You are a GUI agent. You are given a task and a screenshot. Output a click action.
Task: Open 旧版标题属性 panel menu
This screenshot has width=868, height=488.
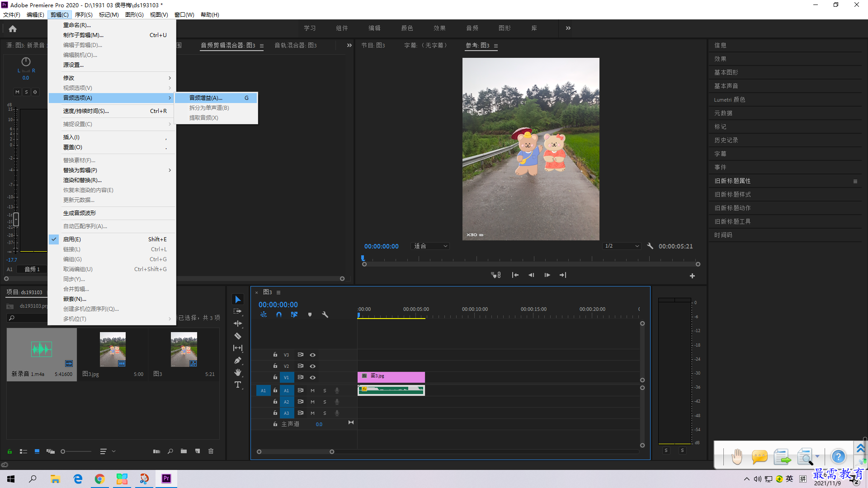point(855,181)
